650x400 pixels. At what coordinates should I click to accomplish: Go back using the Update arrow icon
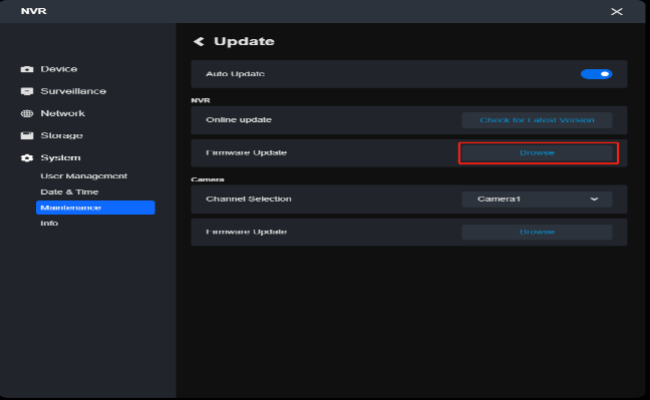[x=198, y=41]
